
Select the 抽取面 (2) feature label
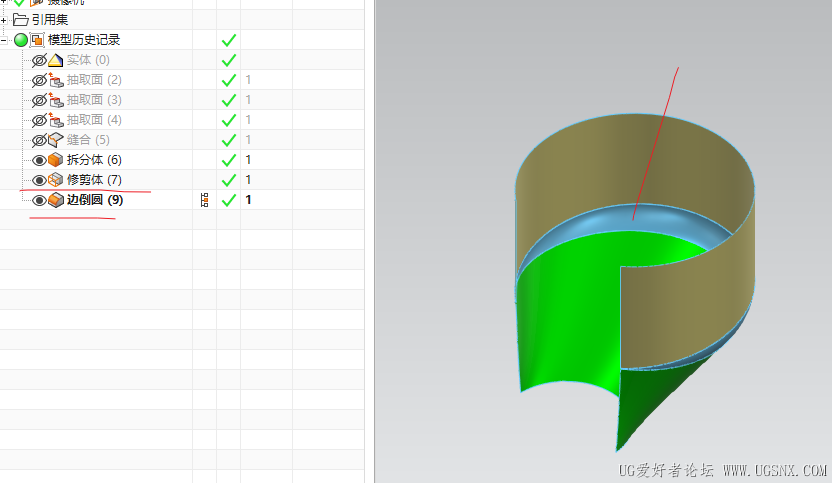click(x=94, y=80)
